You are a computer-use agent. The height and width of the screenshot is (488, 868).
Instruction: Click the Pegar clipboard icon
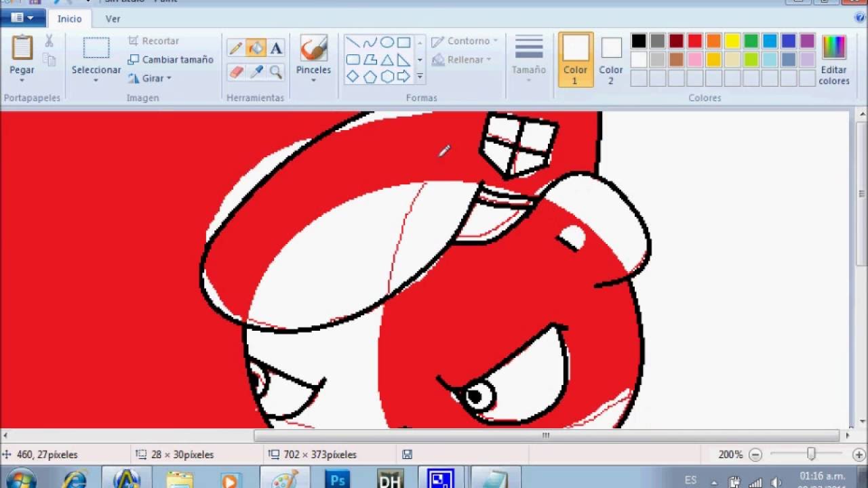pyautogui.click(x=22, y=47)
